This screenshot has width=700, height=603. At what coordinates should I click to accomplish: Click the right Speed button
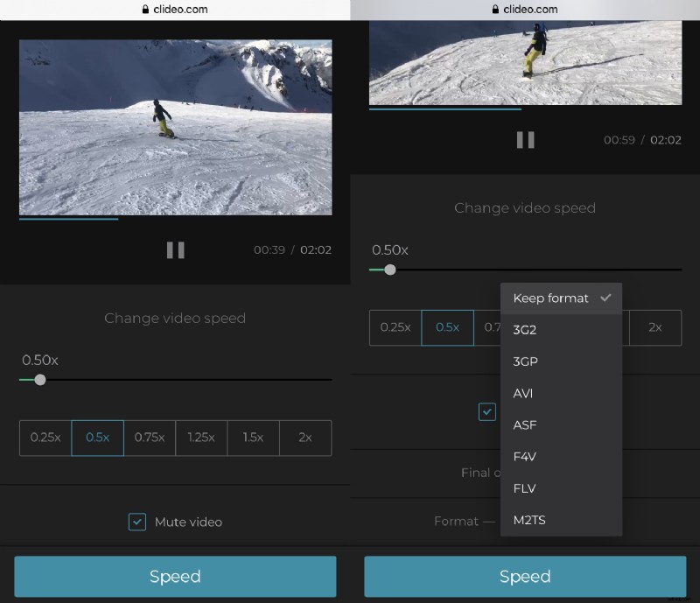pos(525,576)
